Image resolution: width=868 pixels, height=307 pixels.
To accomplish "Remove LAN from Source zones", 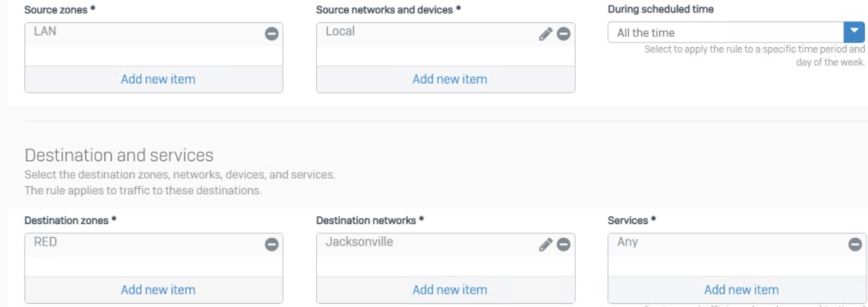I will (x=271, y=34).
